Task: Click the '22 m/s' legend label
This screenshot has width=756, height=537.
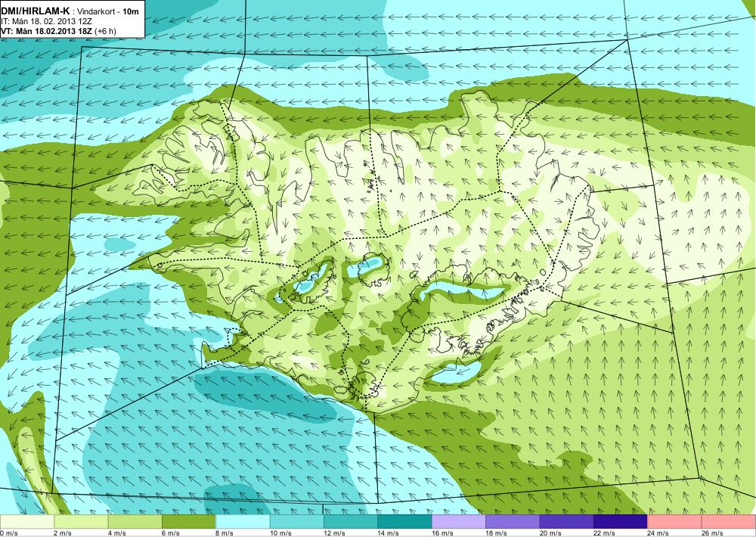Action: [604, 533]
